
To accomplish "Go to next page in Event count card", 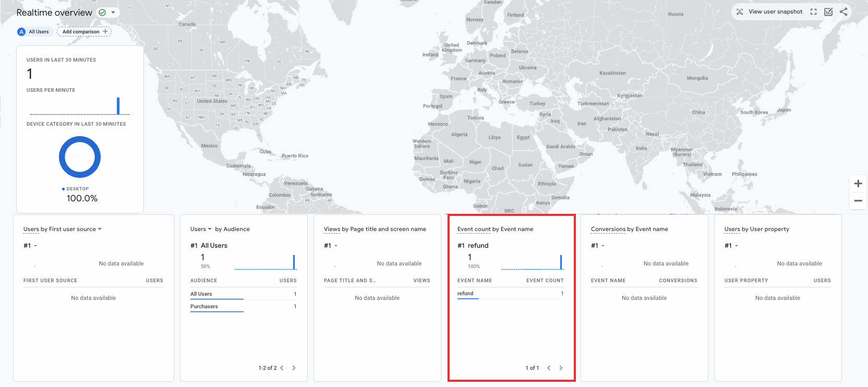I will (561, 368).
